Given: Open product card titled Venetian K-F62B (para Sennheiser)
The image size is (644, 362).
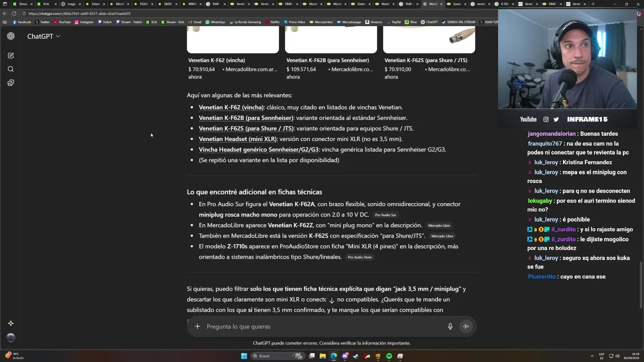Looking at the screenshot, I should pos(331,53).
